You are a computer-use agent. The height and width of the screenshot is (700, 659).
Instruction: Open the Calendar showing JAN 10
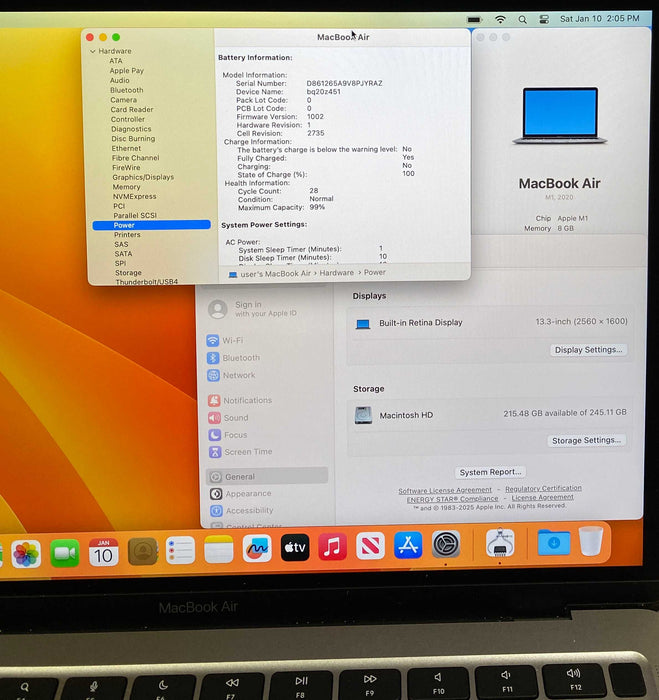click(104, 553)
